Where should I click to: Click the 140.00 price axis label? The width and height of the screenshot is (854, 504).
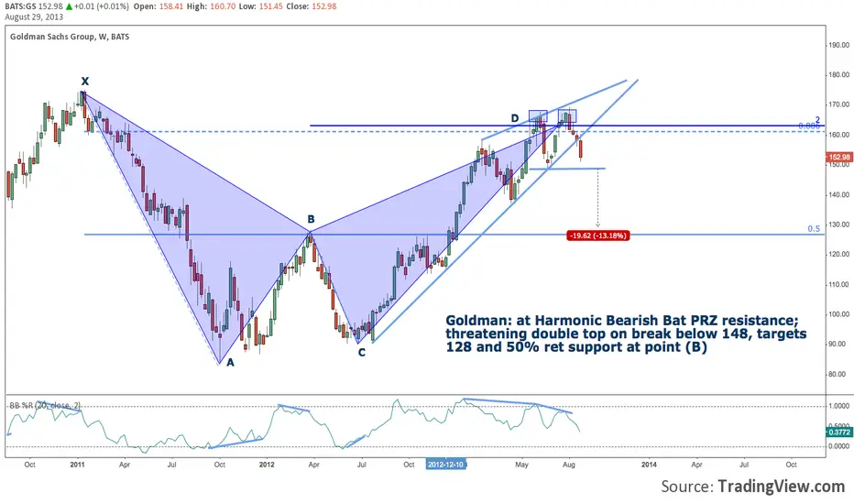click(838, 194)
